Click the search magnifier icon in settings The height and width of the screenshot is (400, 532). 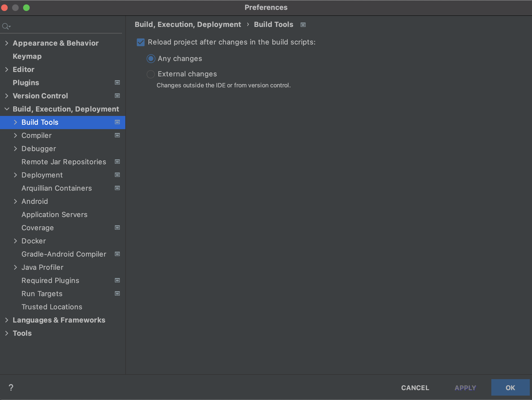5,26
